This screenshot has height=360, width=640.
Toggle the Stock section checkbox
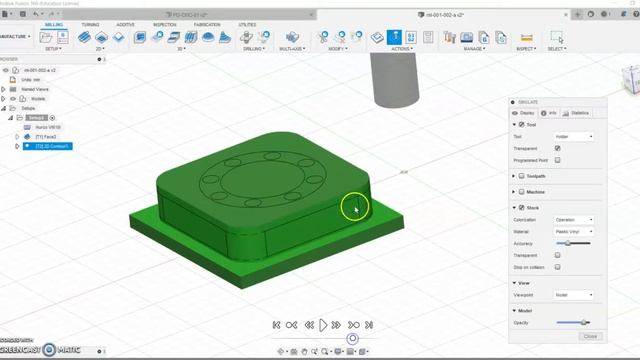522,208
